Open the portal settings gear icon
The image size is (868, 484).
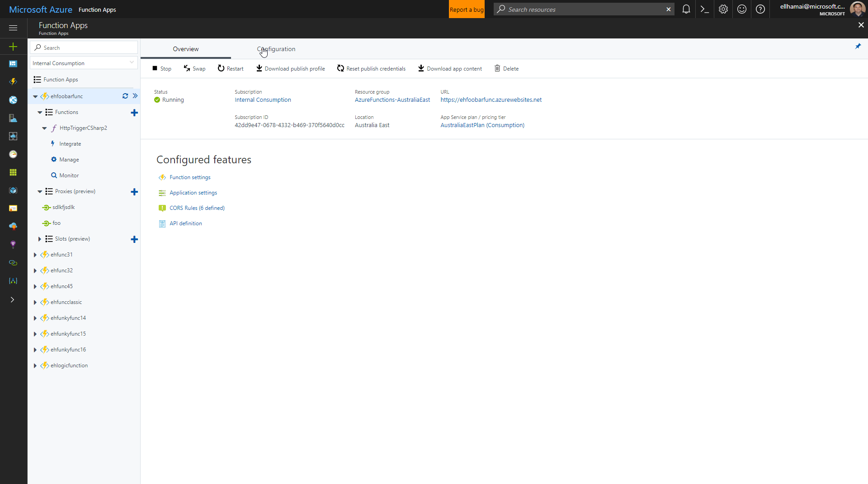pyautogui.click(x=723, y=9)
